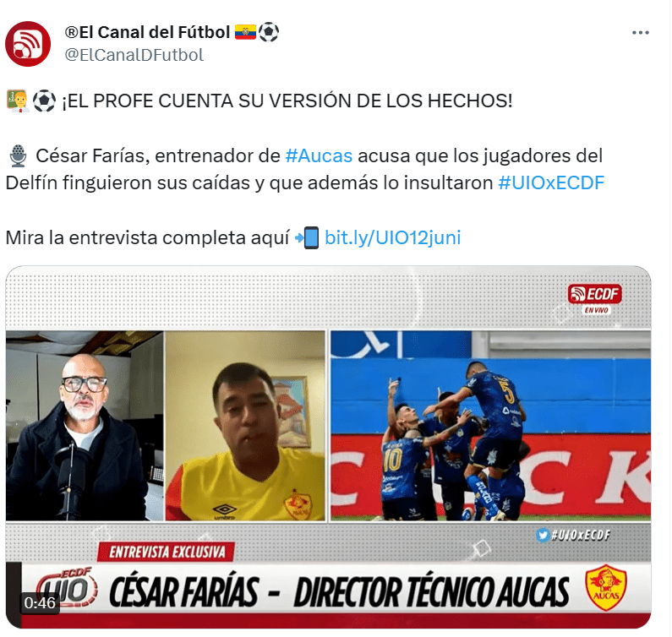
Task: Click the Aucas club crest in video banner
Action: coord(605,587)
